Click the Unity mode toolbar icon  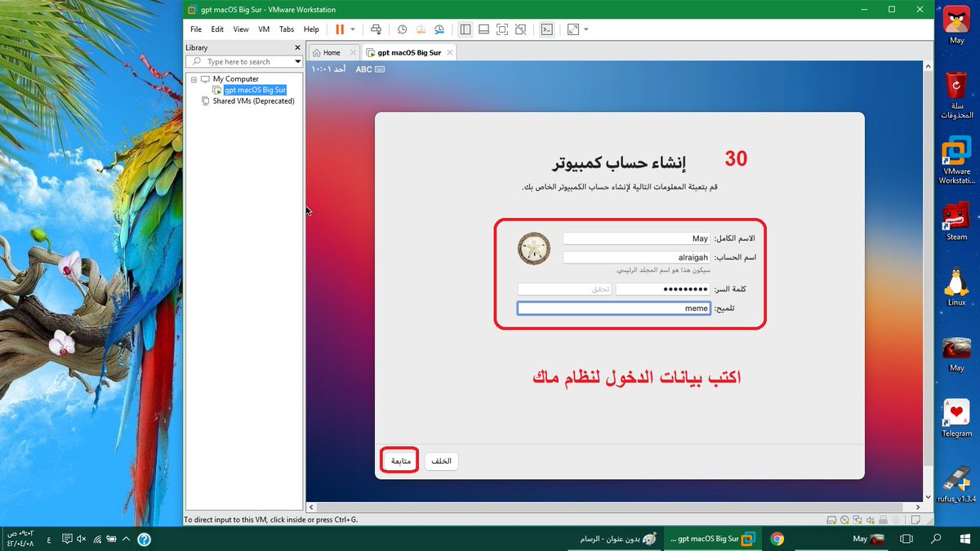coord(521,29)
